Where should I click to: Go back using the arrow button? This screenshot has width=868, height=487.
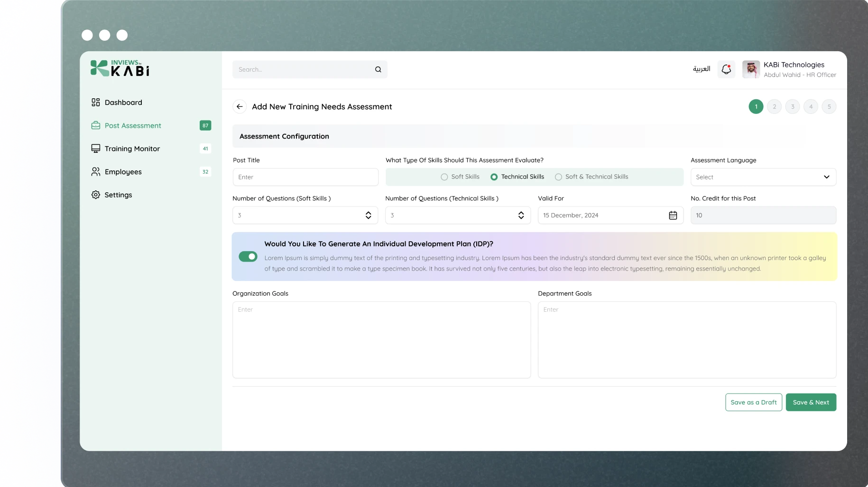coord(240,107)
